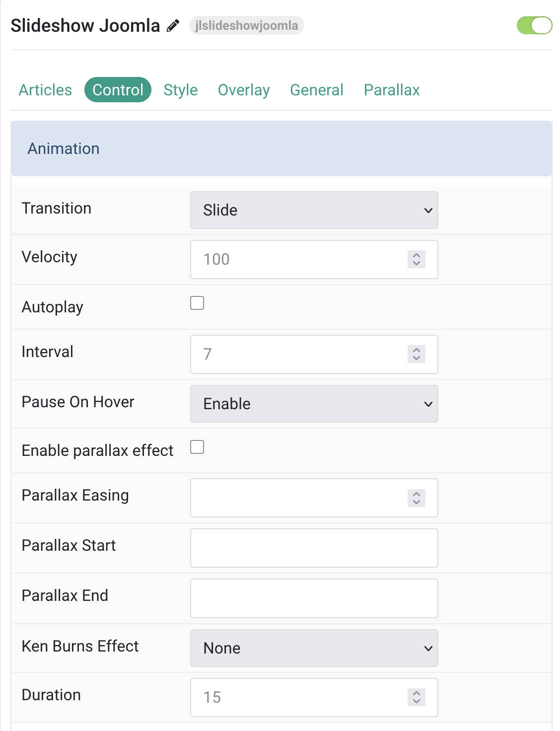Enable the Autoplay checkbox
This screenshot has width=560, height=731.
[x=197, y=303]
